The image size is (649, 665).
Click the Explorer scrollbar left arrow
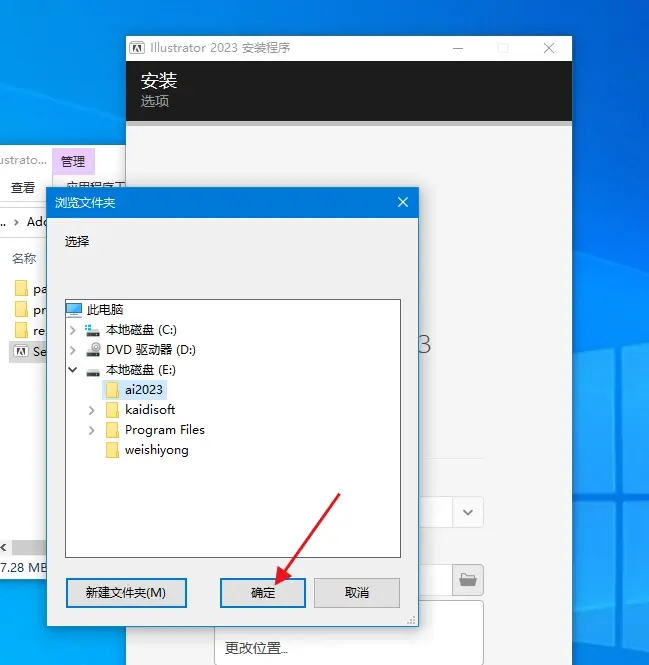click(x=3, y=547)
